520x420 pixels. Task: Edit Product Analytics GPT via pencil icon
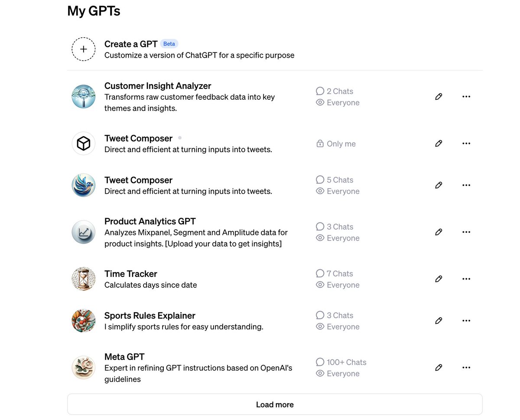point(439,232)
